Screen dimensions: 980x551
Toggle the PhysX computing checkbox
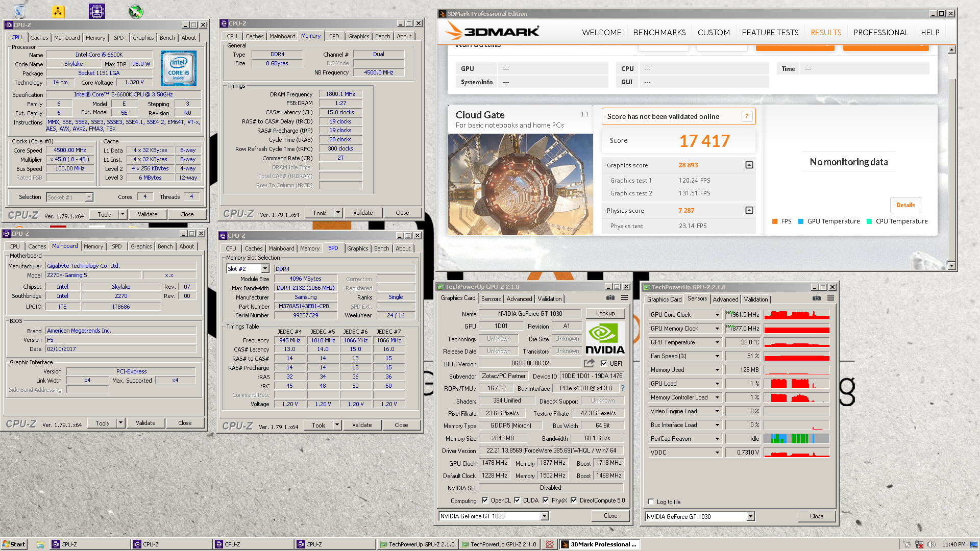point(546,500)
